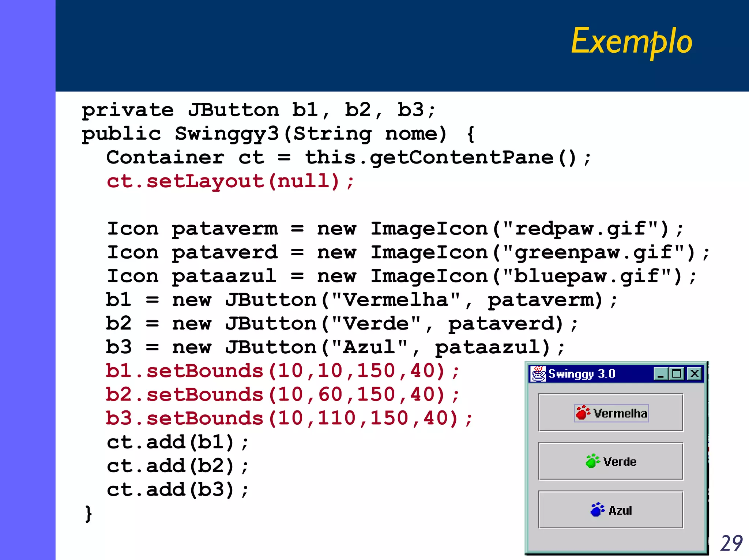Viewport: 749px width, 560px height.
Task: Click the green paw icon on Verde button
Action: (x=592, y=461)
